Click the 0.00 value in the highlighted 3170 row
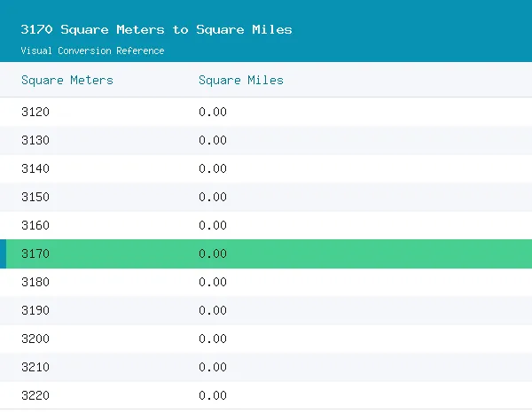Viewport: 532px width, 413px height. tap(213, 253)
